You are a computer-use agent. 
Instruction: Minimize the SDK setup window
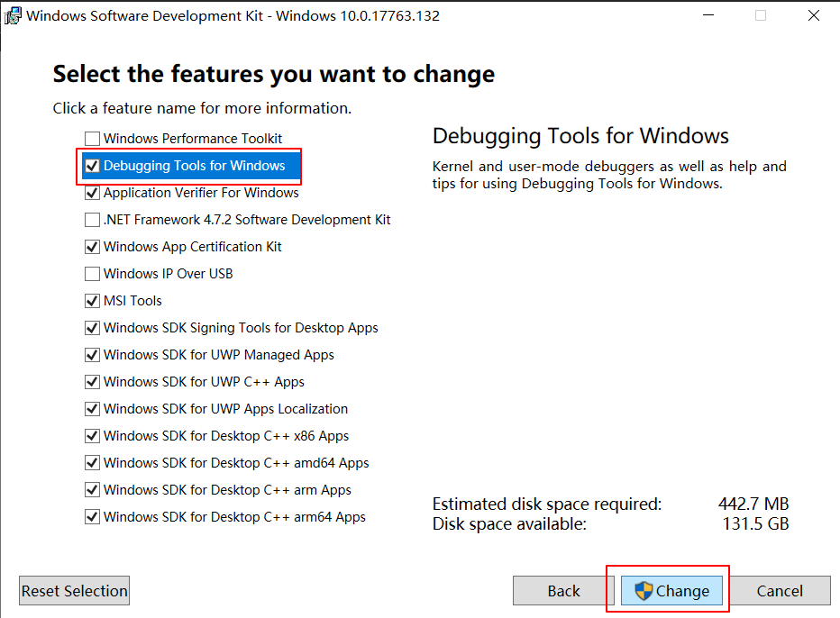[x=708, y=15]
